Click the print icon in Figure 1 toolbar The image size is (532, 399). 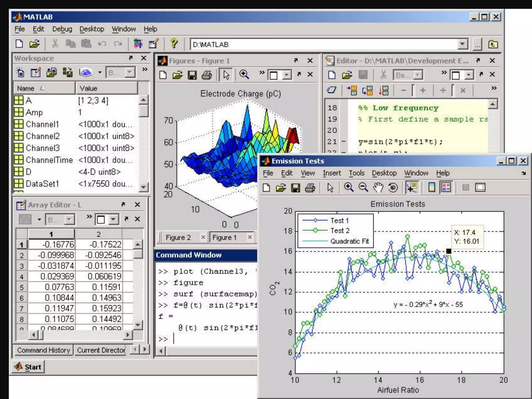(207, 75)
